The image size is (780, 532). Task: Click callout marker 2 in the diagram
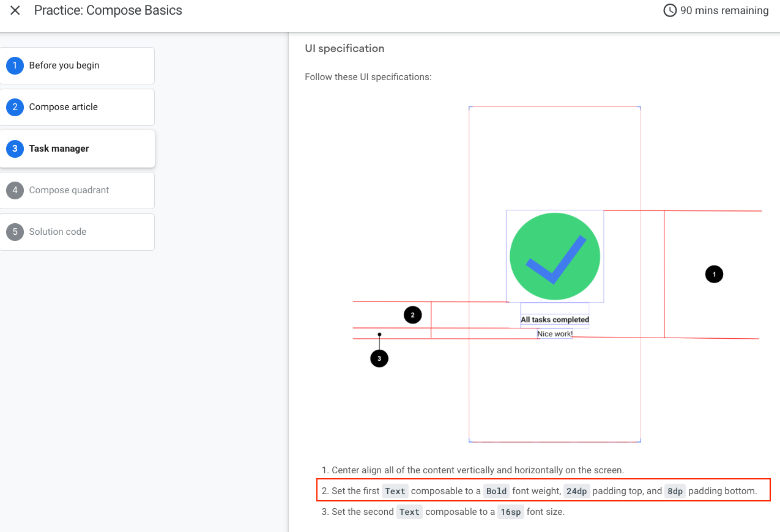tap(412, 314)
